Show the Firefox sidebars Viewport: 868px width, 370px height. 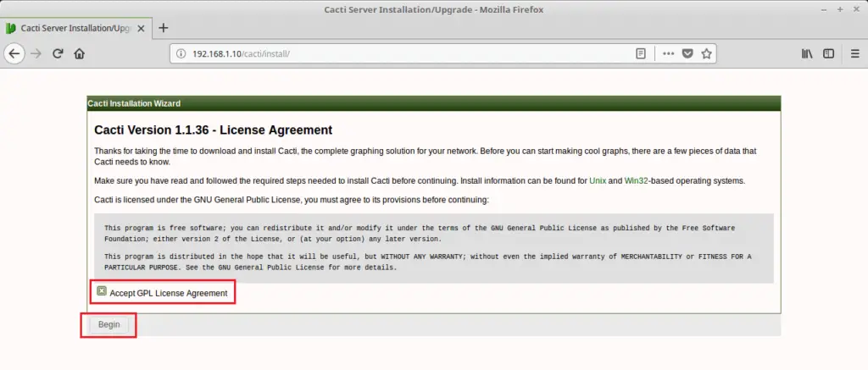[828, 53]
